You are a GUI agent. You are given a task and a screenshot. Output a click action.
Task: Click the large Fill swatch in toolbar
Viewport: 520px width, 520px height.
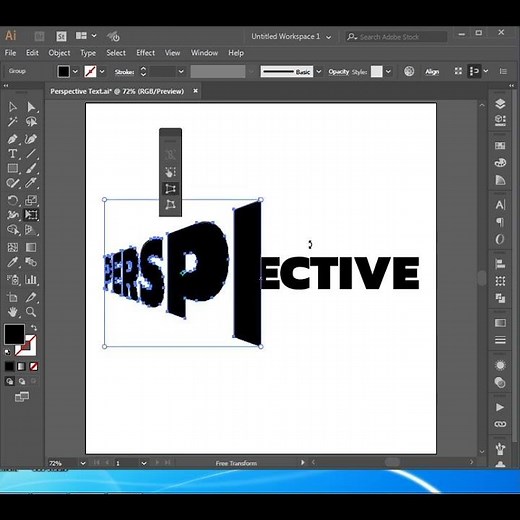(14, 334)
